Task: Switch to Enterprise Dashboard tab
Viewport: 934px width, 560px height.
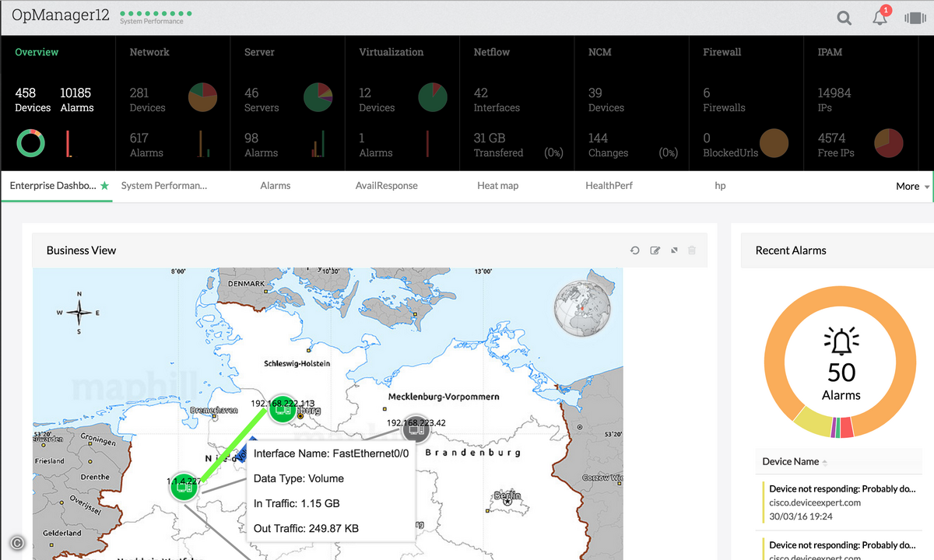Action: click(53, 186)
